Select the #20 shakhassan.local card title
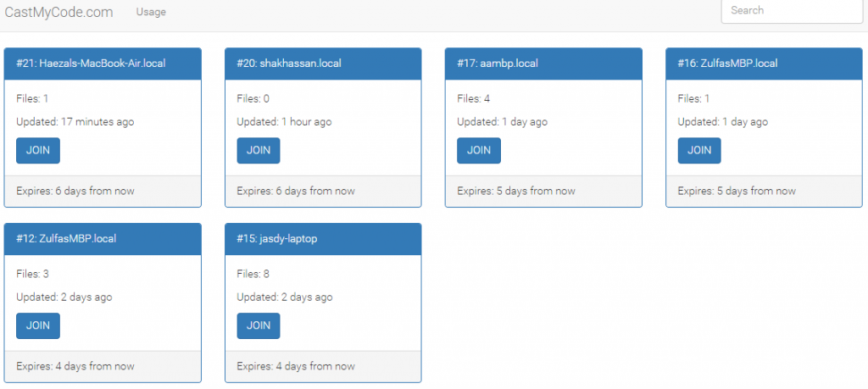This screenshot has height=389, width=868. tap(289, 64)
